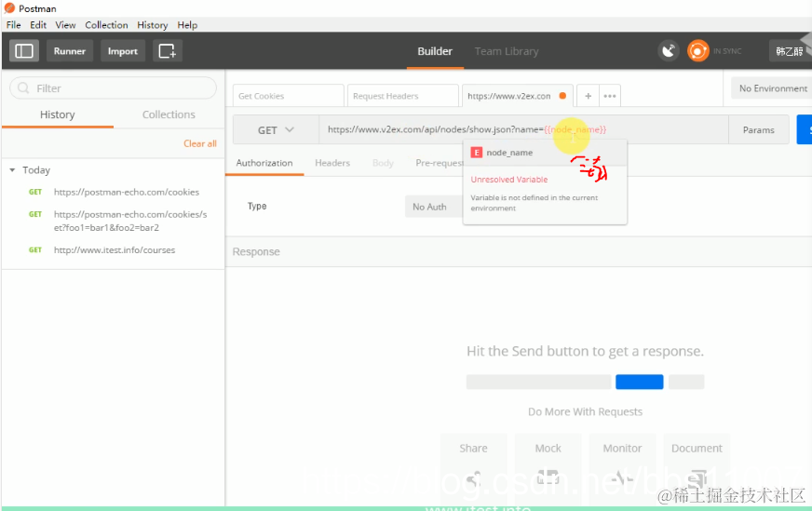
Task: Open the user account dropdown
Action: (x=790, y=51)
